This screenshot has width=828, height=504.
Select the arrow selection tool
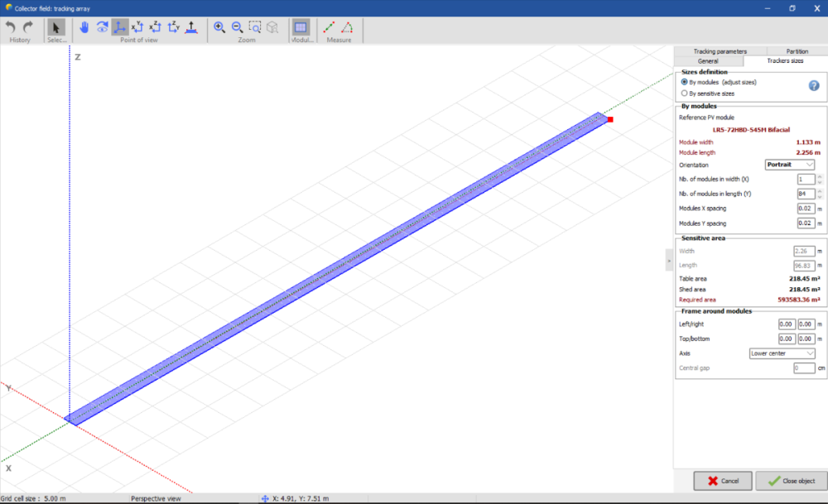point(55,26)
